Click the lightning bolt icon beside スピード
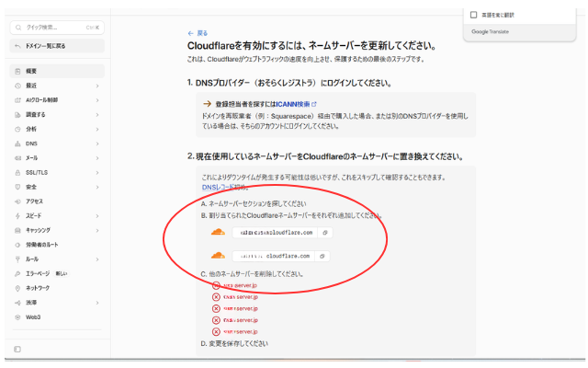This screenshot has width=588, height=368. [17, 216]
